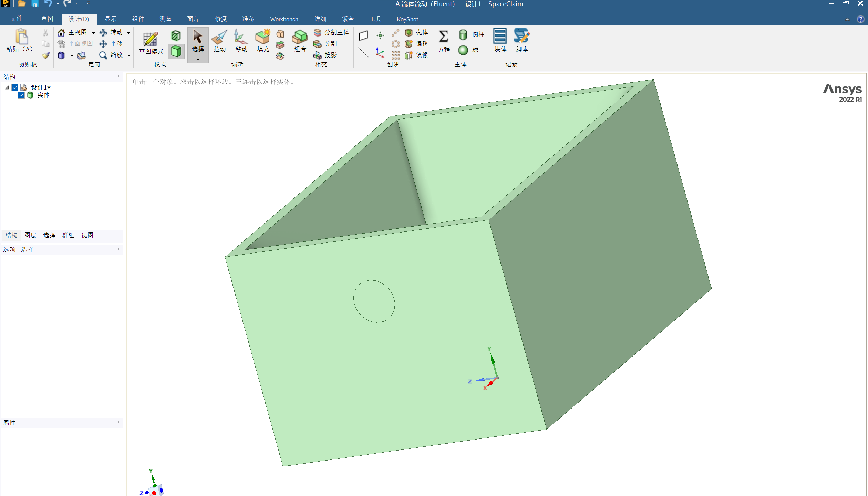Click the format painter brush icon
868x496 pixels.
pos(45,55)
